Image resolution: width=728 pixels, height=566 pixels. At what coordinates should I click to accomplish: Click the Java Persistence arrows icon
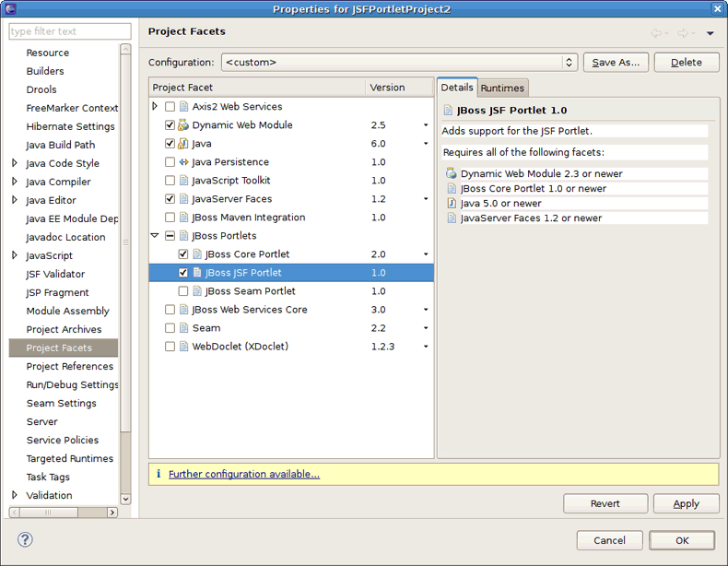coord(184,162)
